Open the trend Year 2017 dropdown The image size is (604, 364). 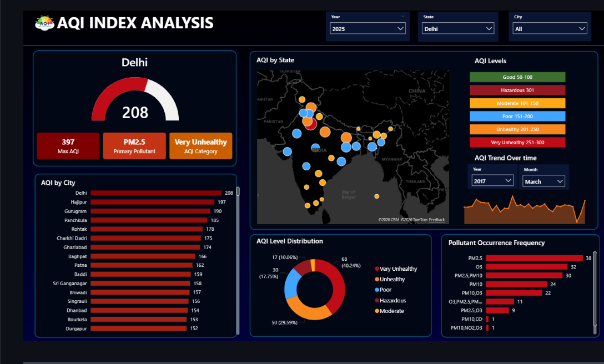click(492, 181)
